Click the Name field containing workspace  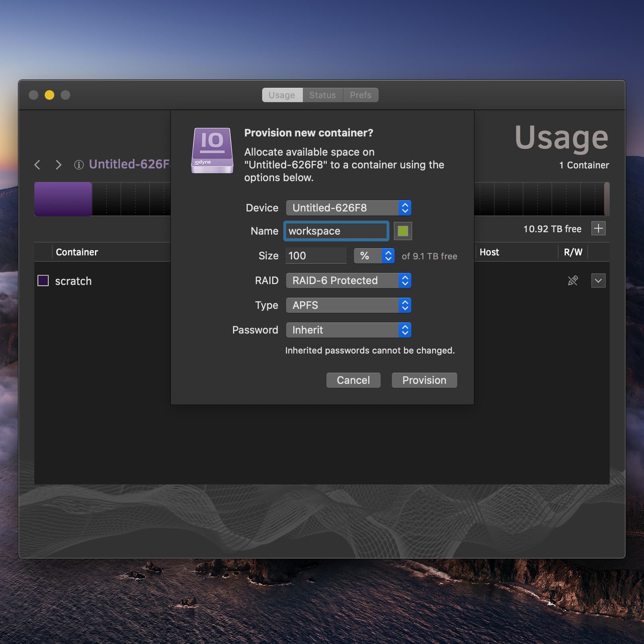pos(336,231)
